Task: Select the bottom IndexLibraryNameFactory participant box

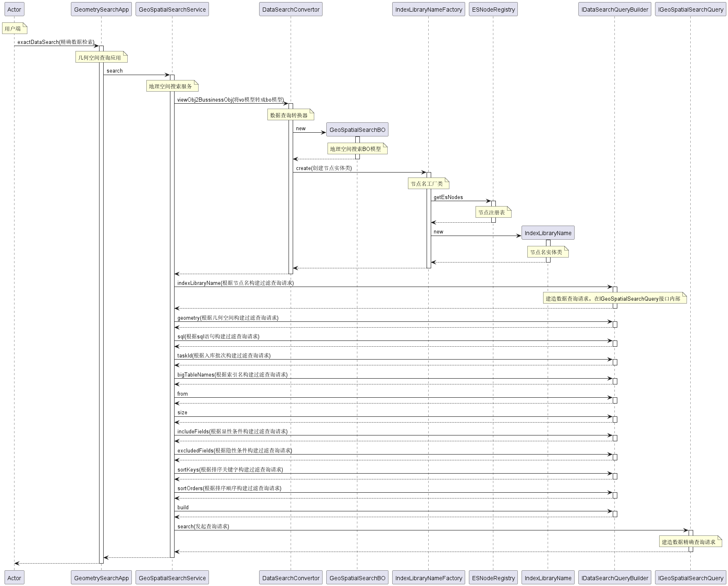Action: [428, 578]
